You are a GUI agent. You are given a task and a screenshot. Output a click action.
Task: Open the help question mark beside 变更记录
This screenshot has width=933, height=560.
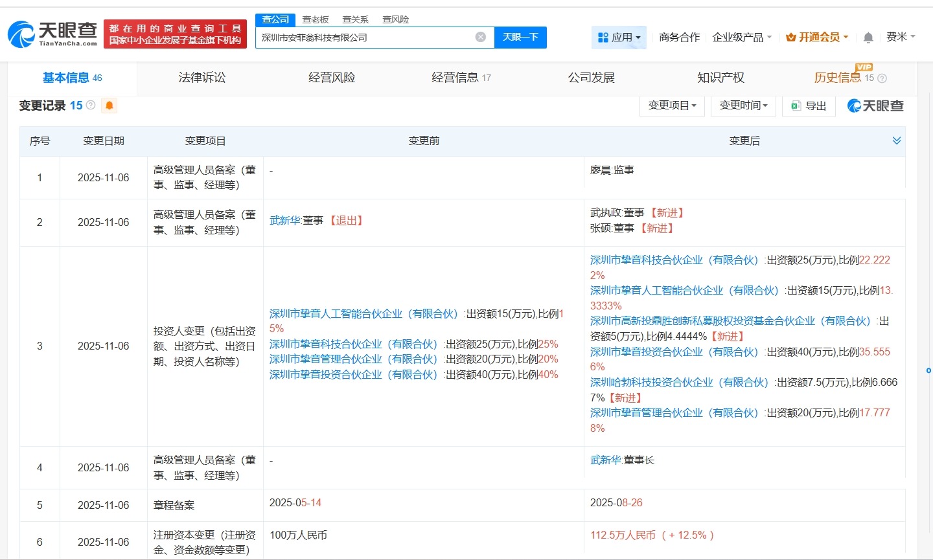coord(91,105)
